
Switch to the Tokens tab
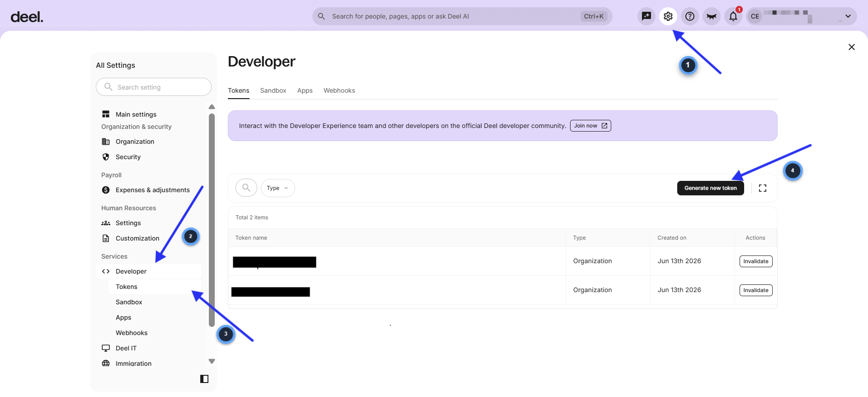[239, 90]
